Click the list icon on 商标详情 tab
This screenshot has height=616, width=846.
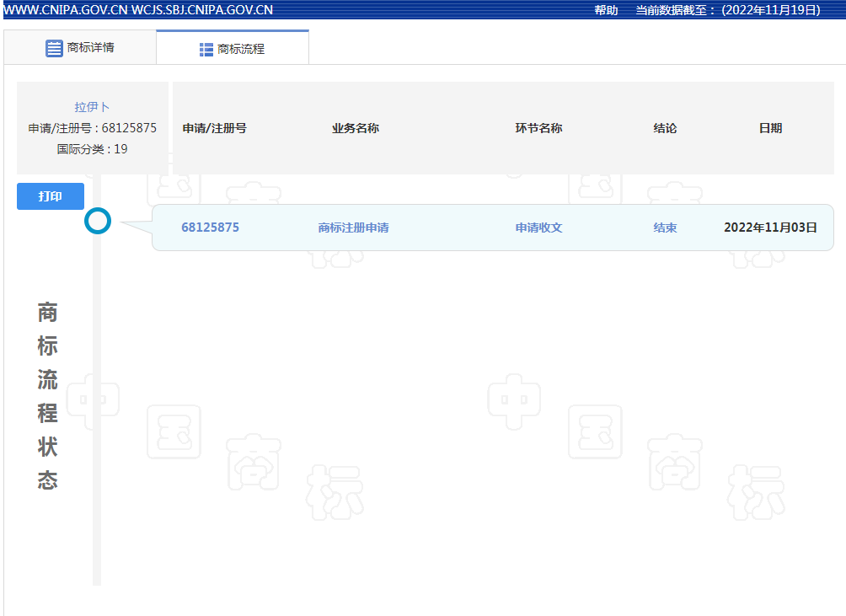[54, 48]
